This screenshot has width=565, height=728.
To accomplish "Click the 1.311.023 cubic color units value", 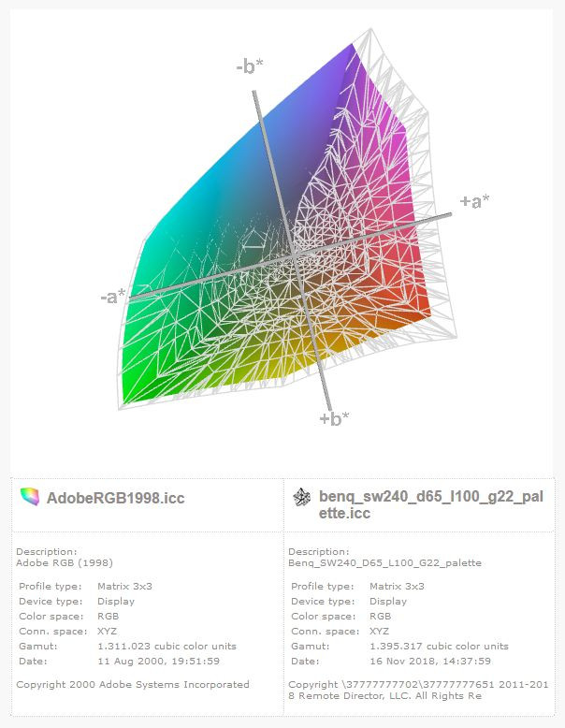I will click(x=167, y=646).
